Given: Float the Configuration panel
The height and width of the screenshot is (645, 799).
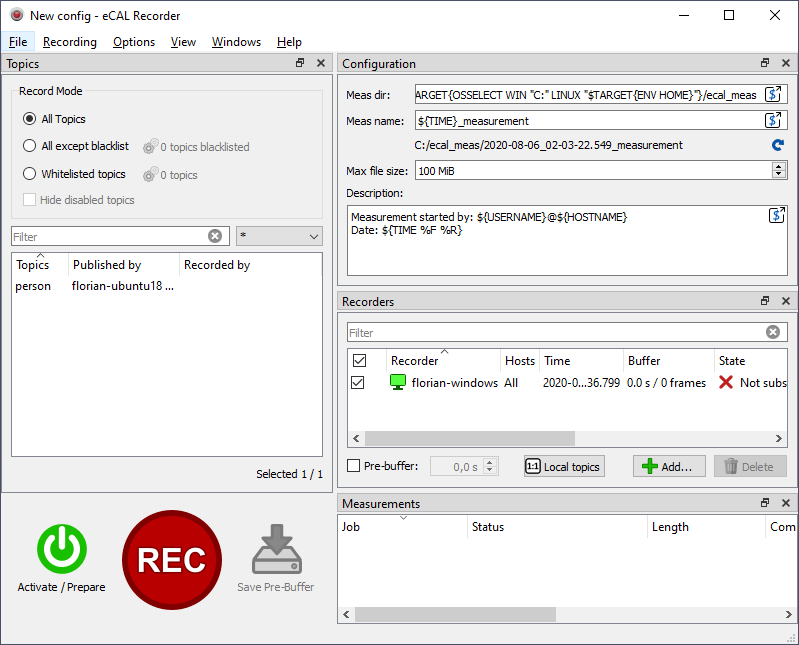Looking at the screenshot, I should click(765, 63).
